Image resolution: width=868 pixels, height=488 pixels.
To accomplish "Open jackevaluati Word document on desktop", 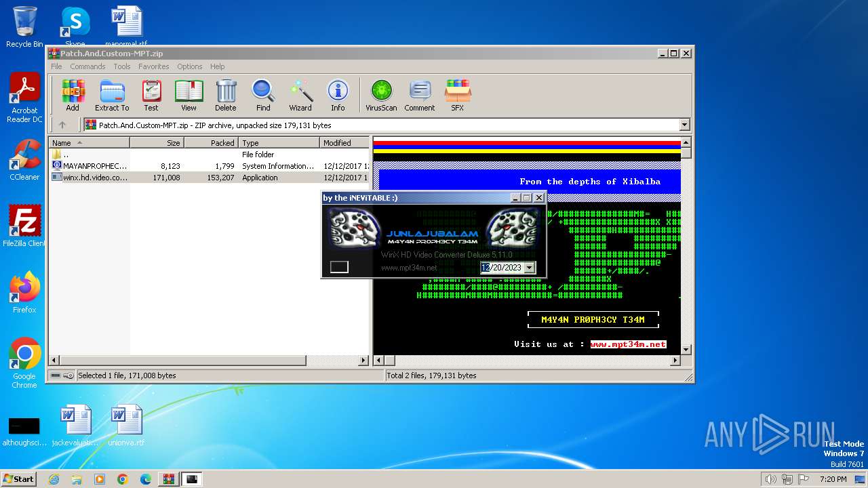I will point(75,426).
